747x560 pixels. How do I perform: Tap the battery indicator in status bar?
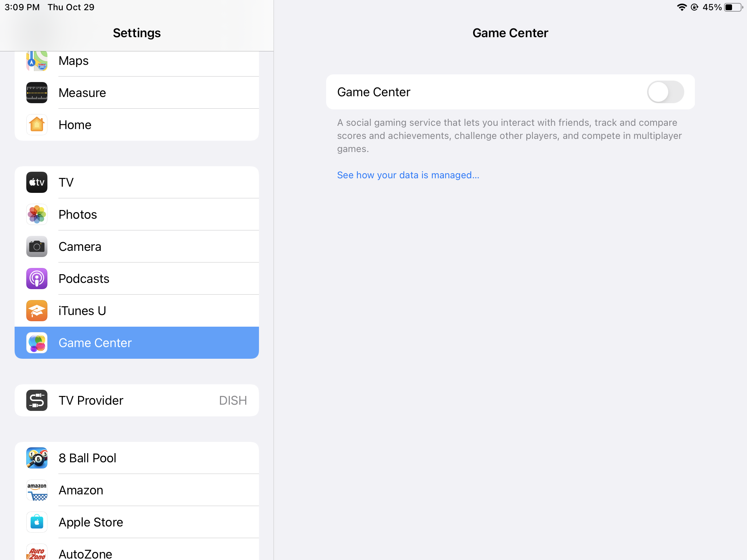733,7
